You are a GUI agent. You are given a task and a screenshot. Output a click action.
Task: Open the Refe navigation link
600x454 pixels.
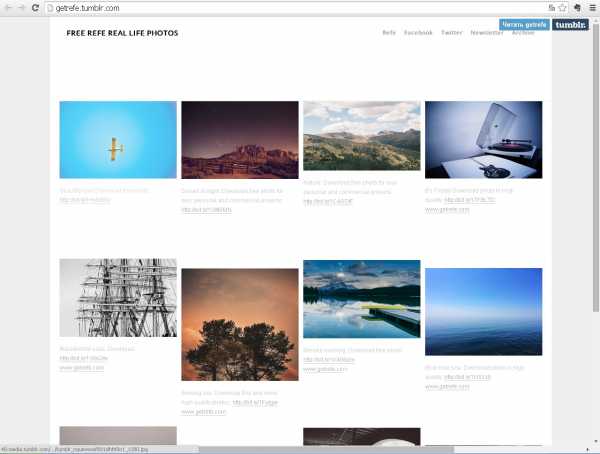[x=389, y=33]
